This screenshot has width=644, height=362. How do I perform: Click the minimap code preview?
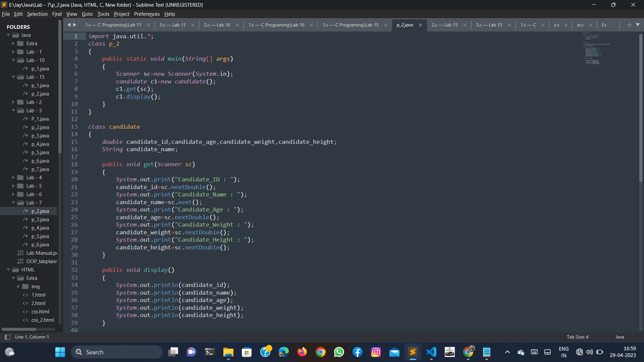click(x=593, y=49)
